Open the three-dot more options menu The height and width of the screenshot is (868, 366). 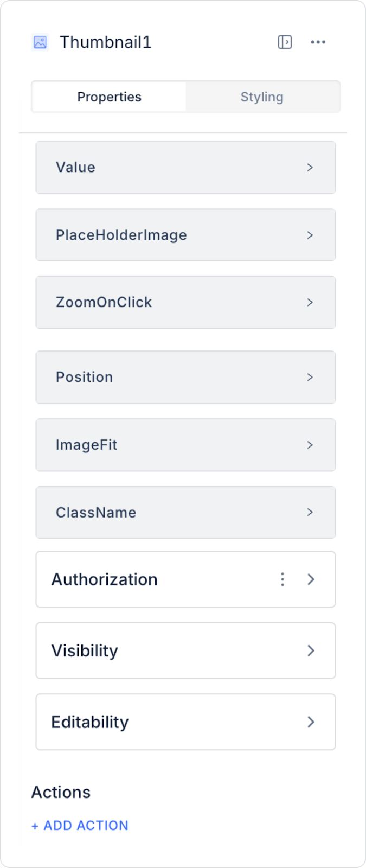[x=318, y=42]
